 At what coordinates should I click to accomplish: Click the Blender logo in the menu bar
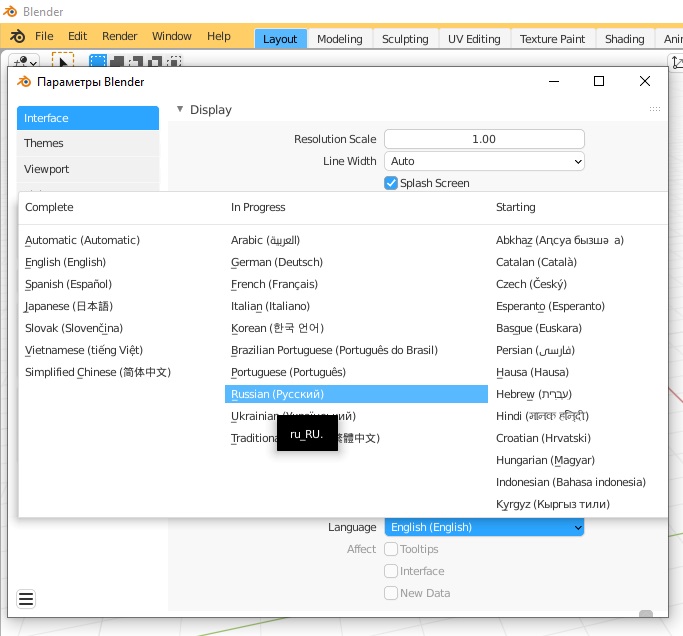17,36
